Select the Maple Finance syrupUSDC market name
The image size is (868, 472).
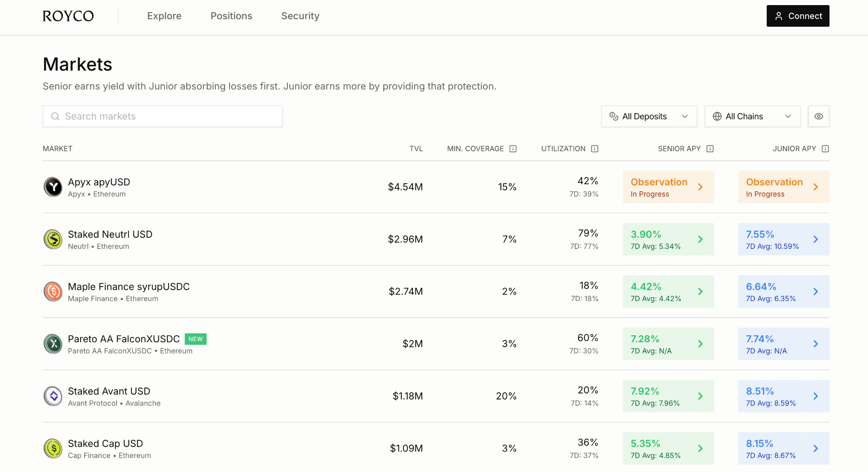(129, 287)
